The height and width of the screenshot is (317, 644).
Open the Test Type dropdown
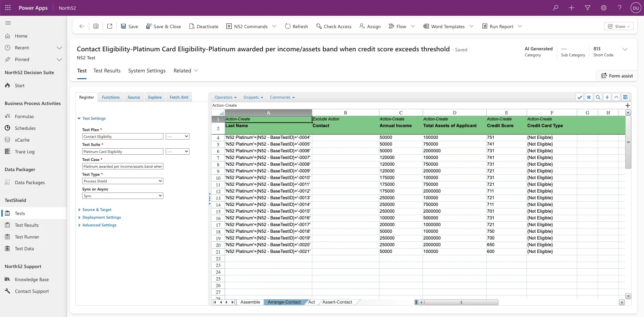click(x=123, y=181)
